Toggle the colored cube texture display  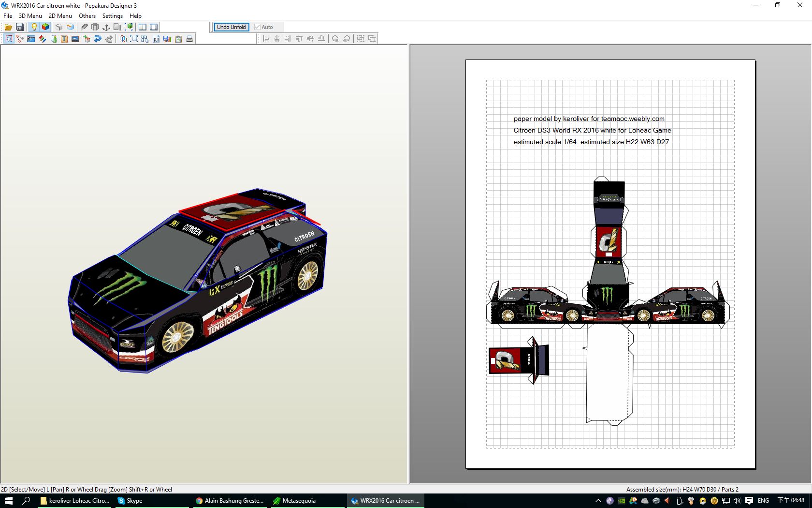(45, 27)
